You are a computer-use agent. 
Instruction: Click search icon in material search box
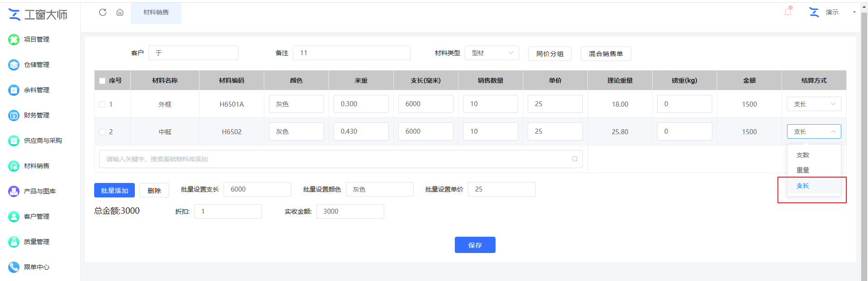pyautogui.click(x=575, y=159)
